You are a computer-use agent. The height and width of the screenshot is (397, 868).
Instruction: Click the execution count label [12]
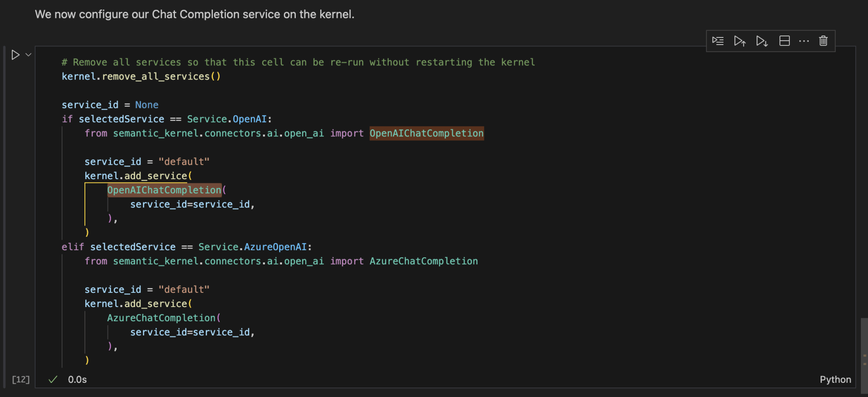tap(20, 379)
